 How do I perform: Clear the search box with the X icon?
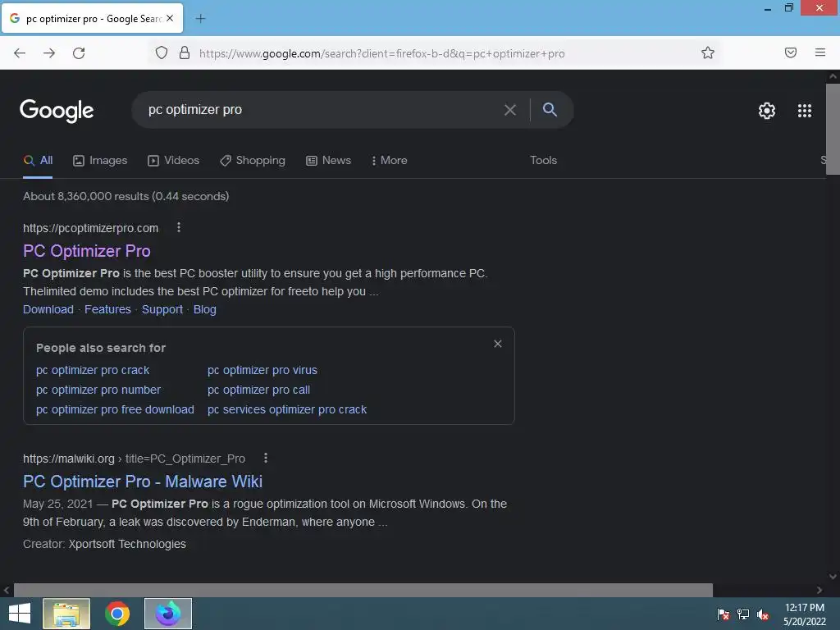[x=510, y=110]
